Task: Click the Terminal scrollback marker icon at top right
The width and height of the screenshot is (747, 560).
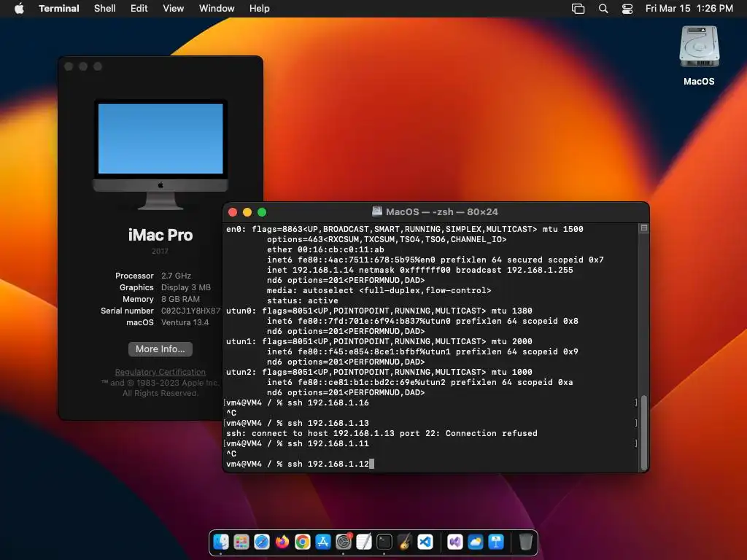Action: point(643,228)
